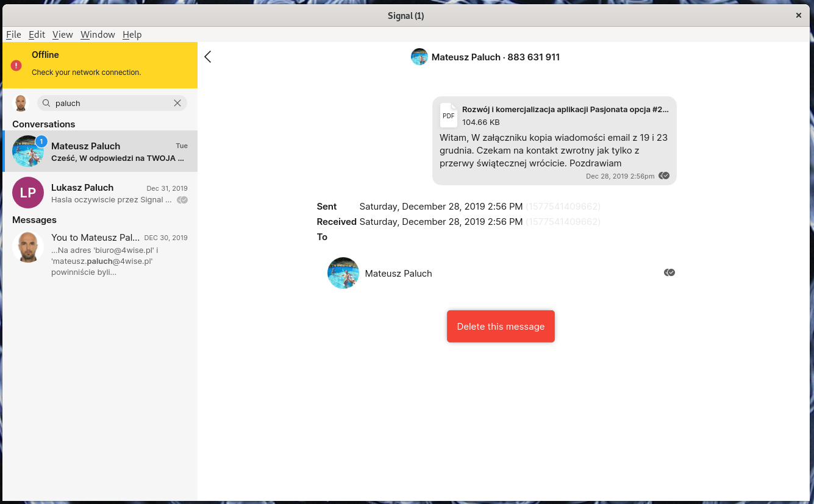Open the Help menu
The height and width of the screenshot is (504, 814).
tap(132, 35)
